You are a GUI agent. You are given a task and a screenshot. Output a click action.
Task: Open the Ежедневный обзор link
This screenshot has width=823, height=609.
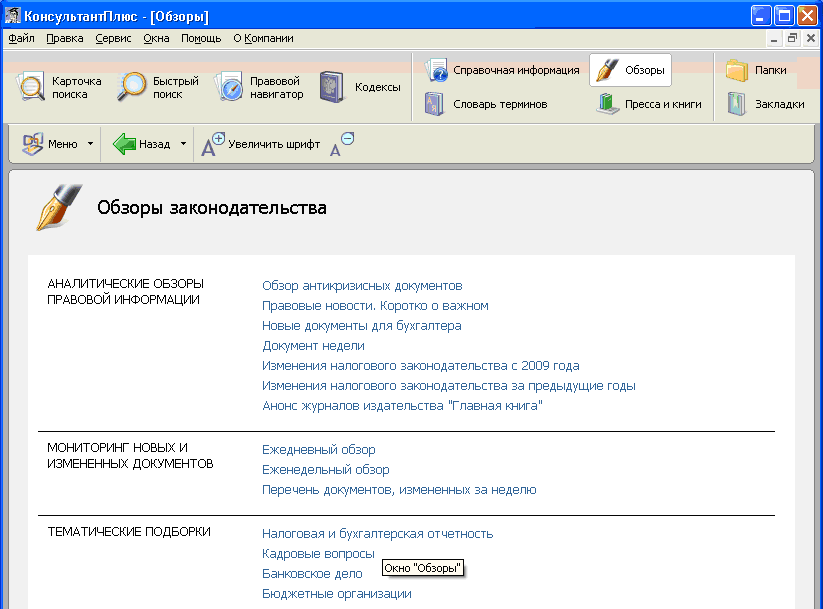point(319,449)
